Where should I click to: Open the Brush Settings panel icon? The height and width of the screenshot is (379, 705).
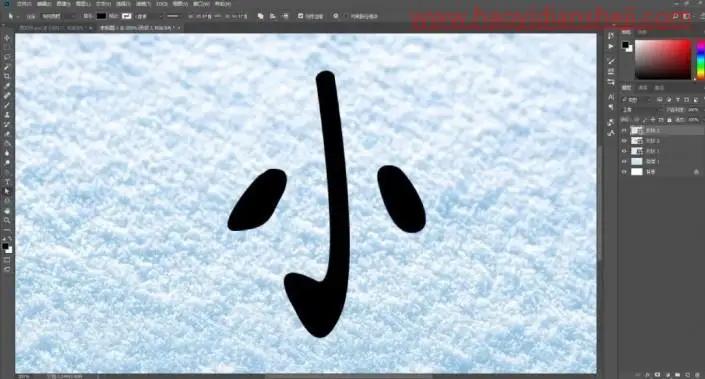coord(611,61)
